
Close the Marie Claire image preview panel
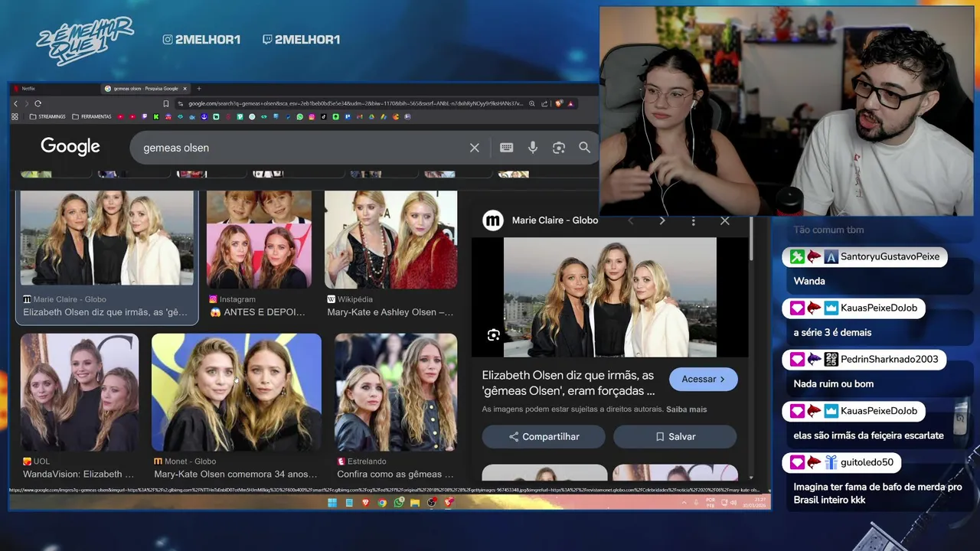pos(725,220)
